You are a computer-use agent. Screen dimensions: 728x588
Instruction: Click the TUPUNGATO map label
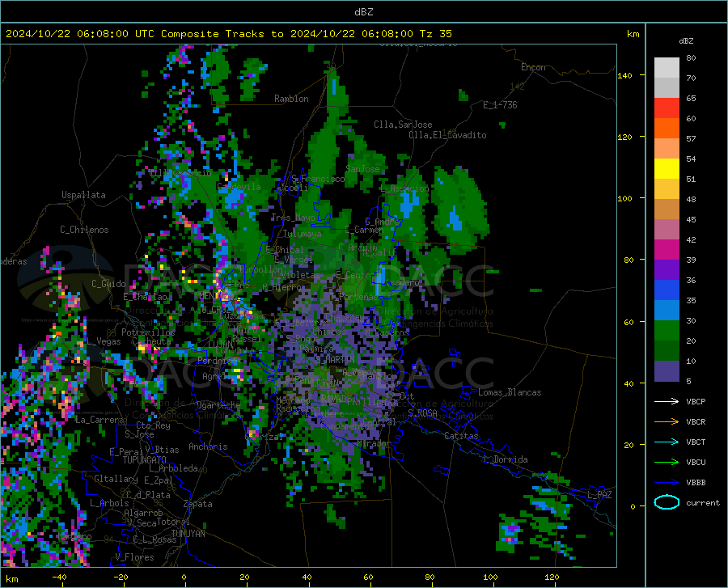(145, 460)
